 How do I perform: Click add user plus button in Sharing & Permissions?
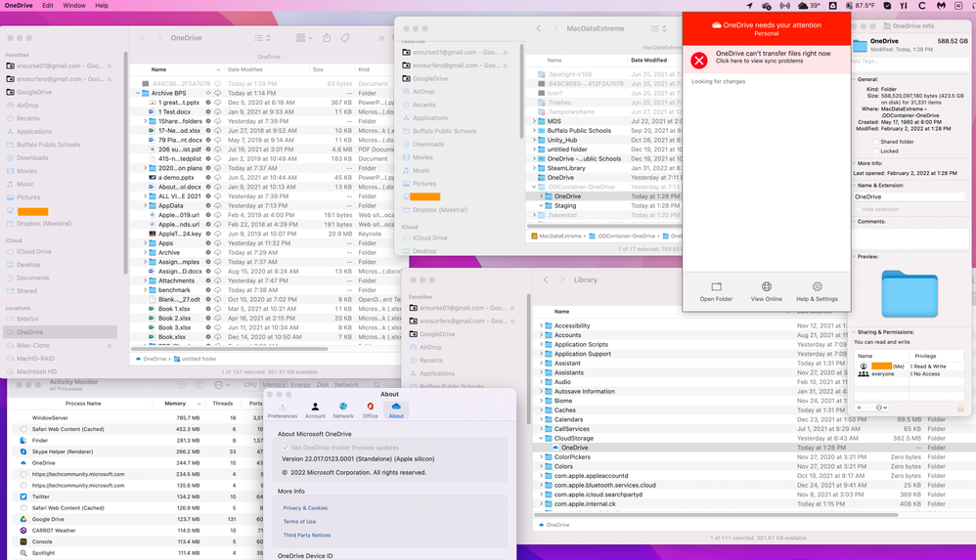coord(859,408)
